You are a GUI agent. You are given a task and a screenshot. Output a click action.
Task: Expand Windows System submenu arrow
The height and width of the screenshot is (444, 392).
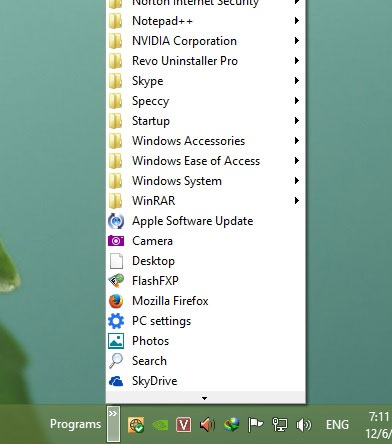pyautogui.click(x=296, y=181)
